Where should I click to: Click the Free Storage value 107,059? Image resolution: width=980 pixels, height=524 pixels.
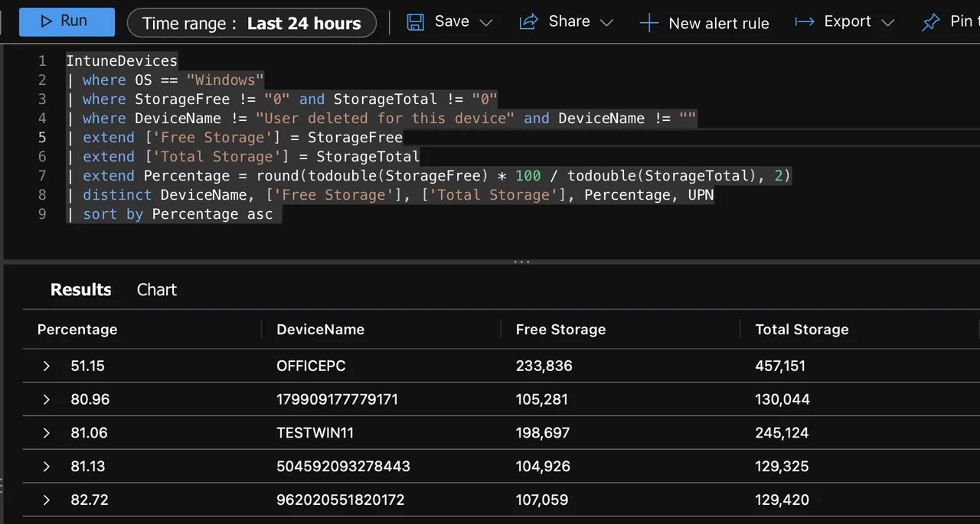542,500
